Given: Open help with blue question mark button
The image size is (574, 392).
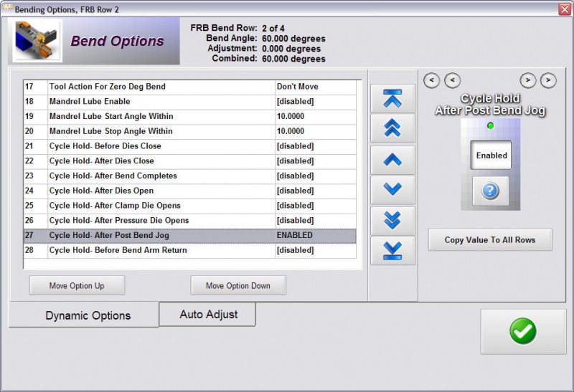Looking at the screenshot, I should click(x=491, y=191).
